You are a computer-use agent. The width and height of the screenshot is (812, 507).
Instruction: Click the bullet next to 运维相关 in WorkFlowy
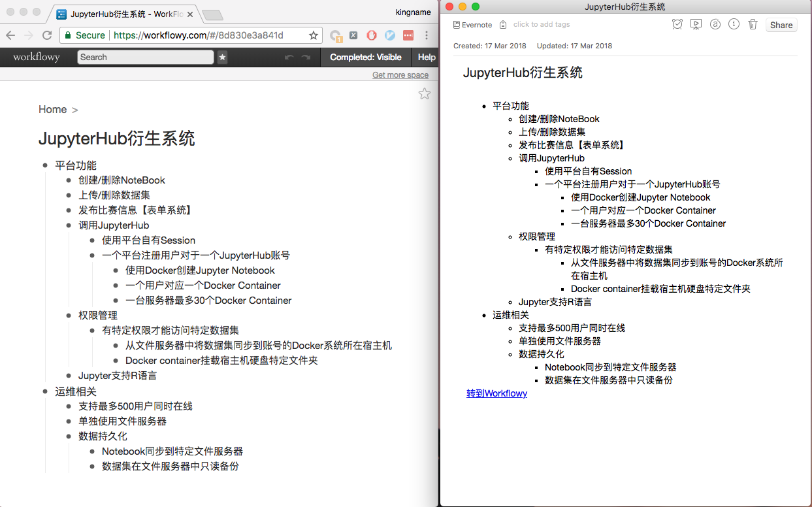(x=45, y=392)
